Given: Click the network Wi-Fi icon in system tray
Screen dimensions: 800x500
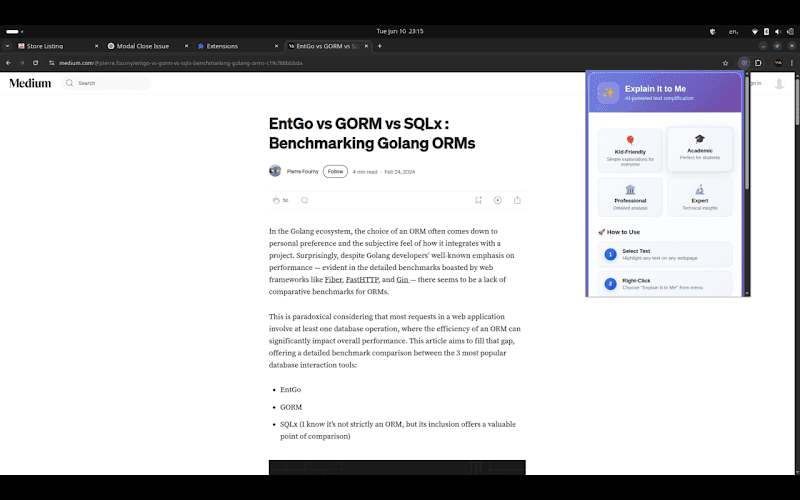Looking at the screenshot, I should click(x=755, y=32).
